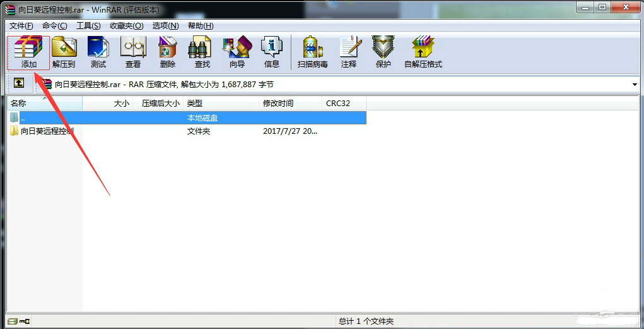Sort by the 大小 column header
This screenshot has width=644, height=329.
(108, 103)
